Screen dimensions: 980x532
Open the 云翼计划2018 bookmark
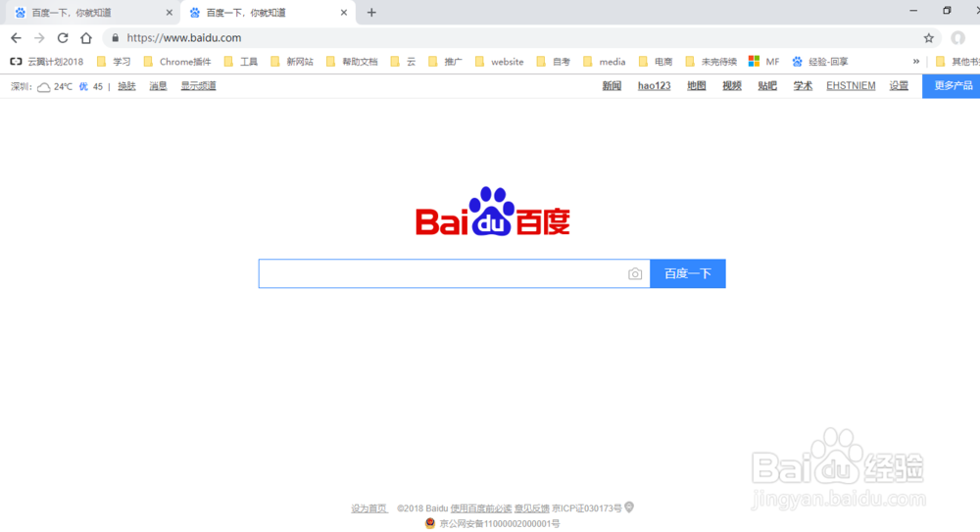47,62
